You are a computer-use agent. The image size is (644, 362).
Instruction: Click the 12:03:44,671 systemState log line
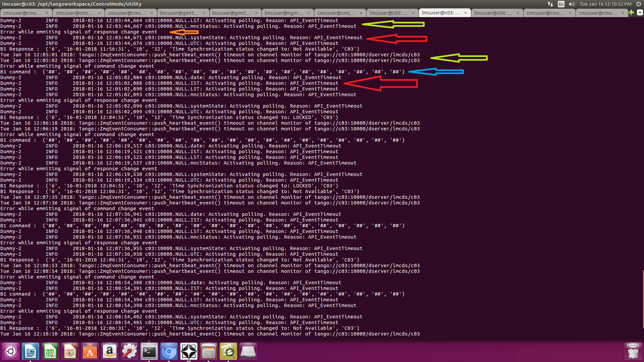(x=181, y=38)
